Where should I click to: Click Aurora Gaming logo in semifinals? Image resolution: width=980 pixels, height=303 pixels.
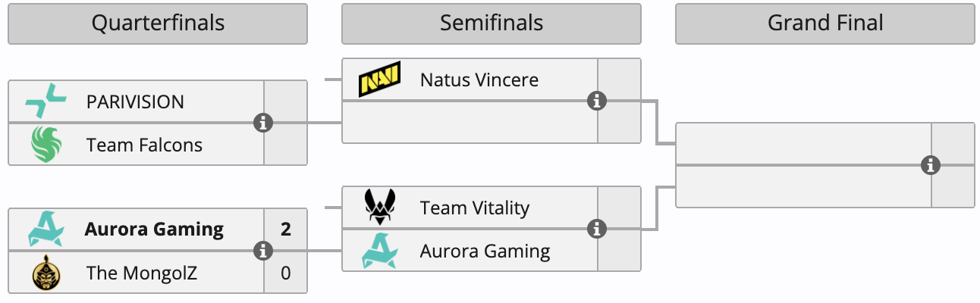point(379,250)
